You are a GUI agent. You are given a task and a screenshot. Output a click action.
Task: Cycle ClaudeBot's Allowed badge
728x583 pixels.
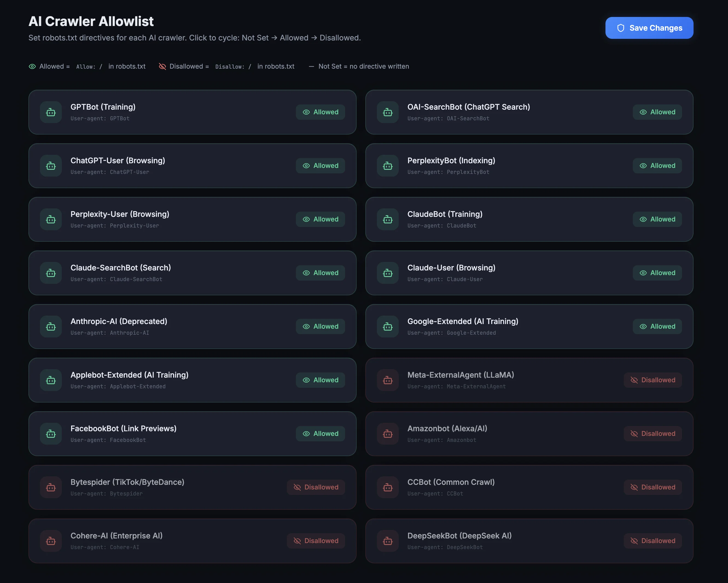click(x=657, y=219)
